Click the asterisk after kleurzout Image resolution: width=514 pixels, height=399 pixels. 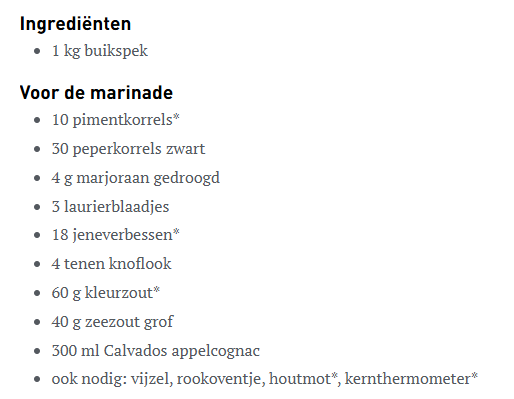[156, 289]
